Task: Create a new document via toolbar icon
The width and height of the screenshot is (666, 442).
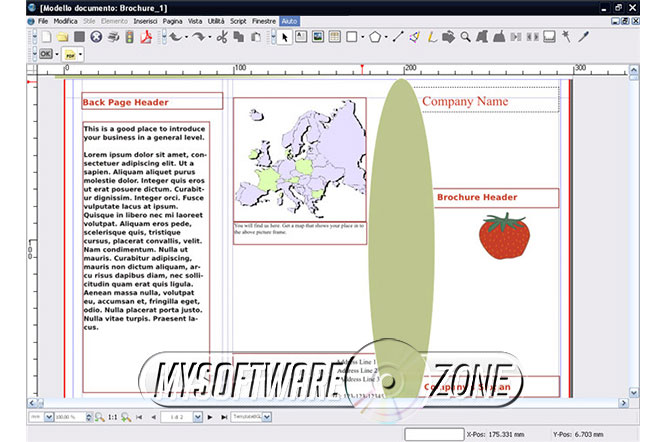Action: click(46, 37)
